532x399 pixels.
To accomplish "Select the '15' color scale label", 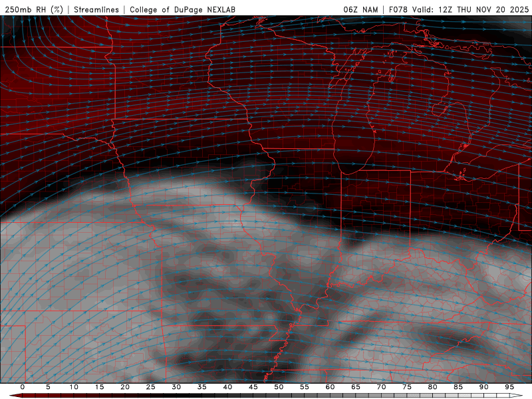I will pos(99,387).
